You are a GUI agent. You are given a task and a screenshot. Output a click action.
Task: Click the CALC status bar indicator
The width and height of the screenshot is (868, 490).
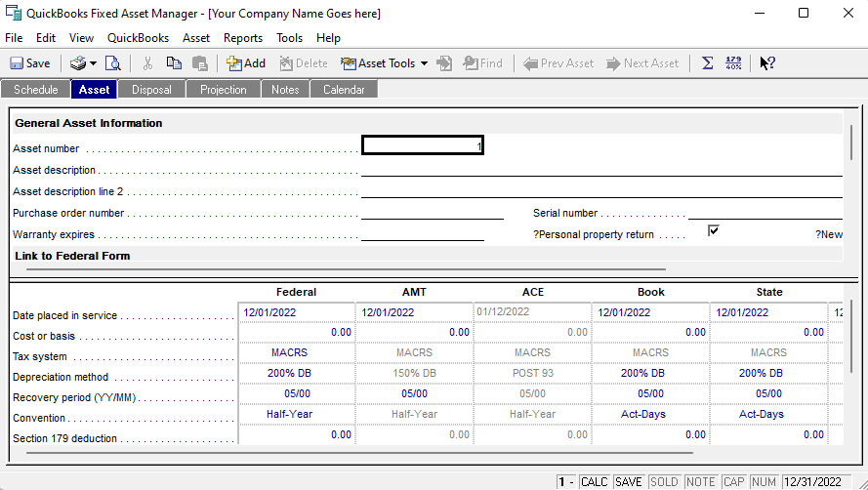click(594, 481)
